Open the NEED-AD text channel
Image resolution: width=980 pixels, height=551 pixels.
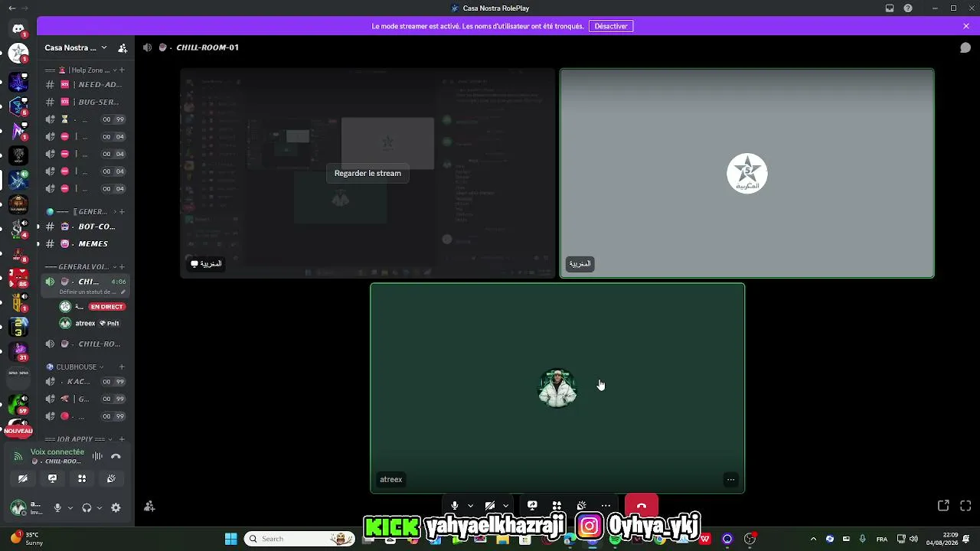click(84, 85)
